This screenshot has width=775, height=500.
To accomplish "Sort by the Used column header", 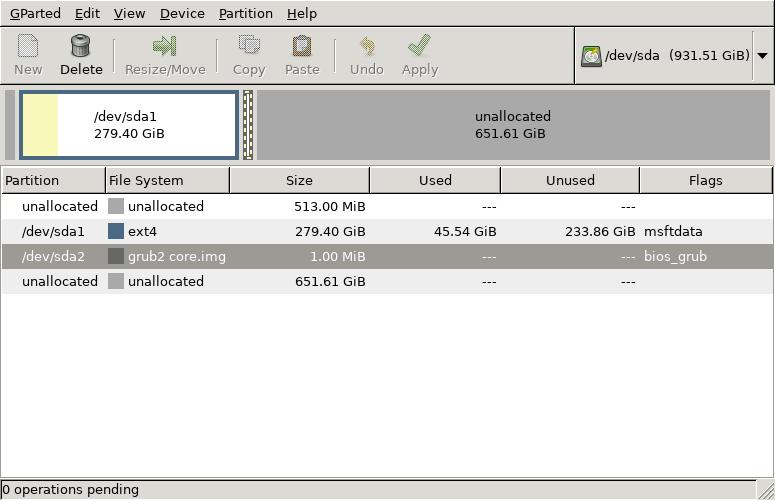I will tap(435, 180).
